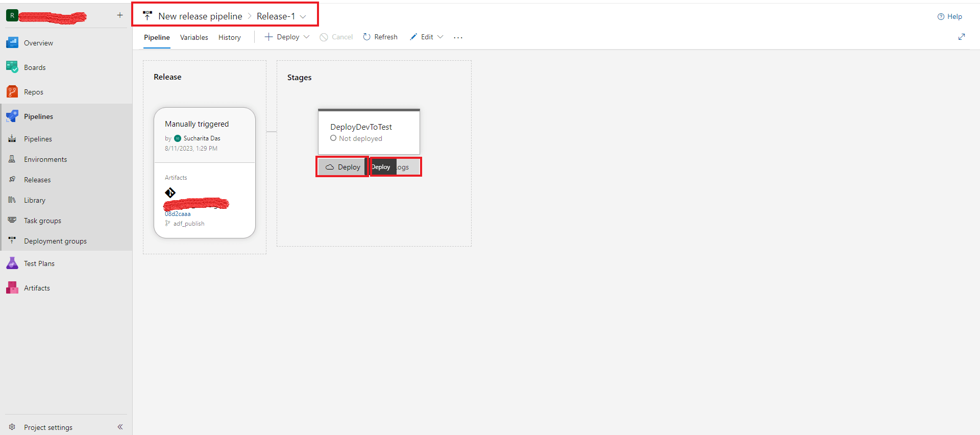Open the Test Plans flask icon
The height and width of the screenshot is (435, 980).
(x=12, y=263)
